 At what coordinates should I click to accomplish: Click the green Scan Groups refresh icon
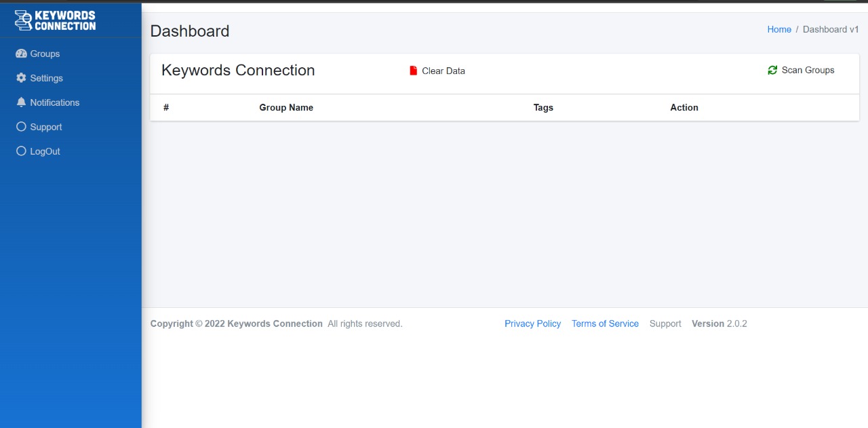click(x=772, y=70)
